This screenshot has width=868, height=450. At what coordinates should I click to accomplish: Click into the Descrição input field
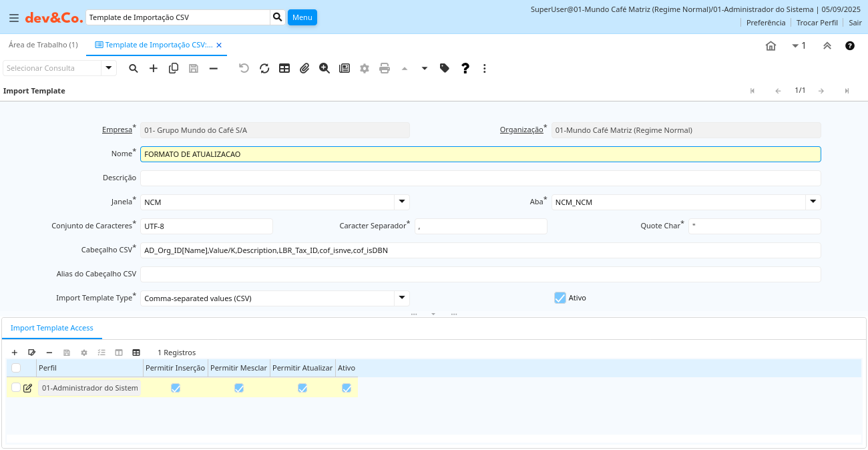(480, 178)
